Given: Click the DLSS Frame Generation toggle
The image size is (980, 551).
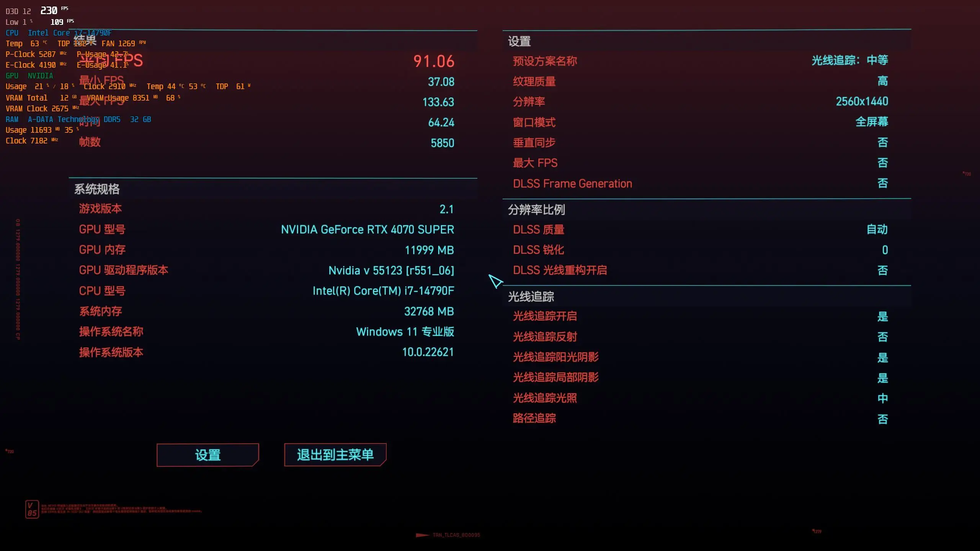Looking at the screenshot, I should 882,184.
